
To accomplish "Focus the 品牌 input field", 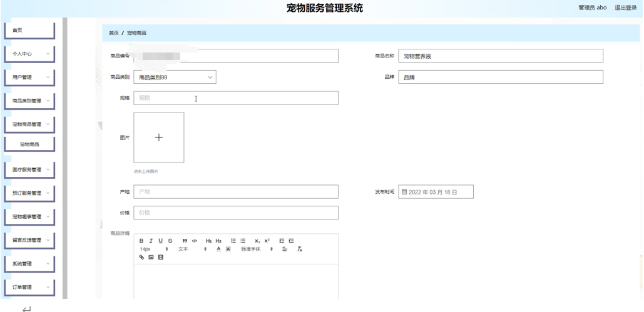I will point(501,77).
